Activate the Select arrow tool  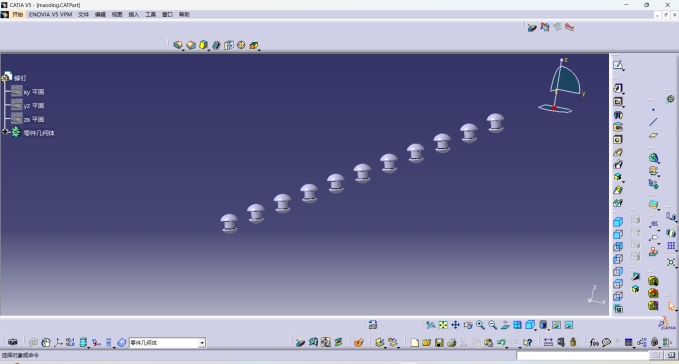[671, 306]
